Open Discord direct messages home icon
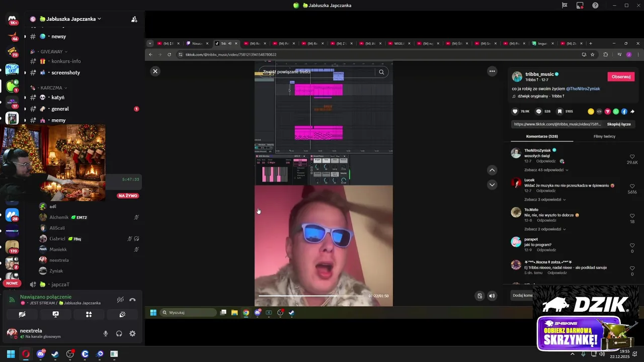This screenshot has height=362, width=644. [12, 19]
